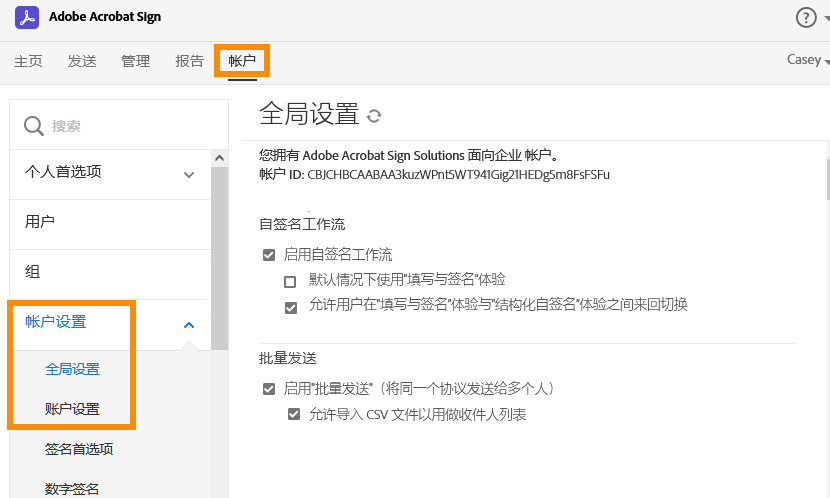Click into the 搜索 field
The image size is (830, 498).
(x=119, y=126)
